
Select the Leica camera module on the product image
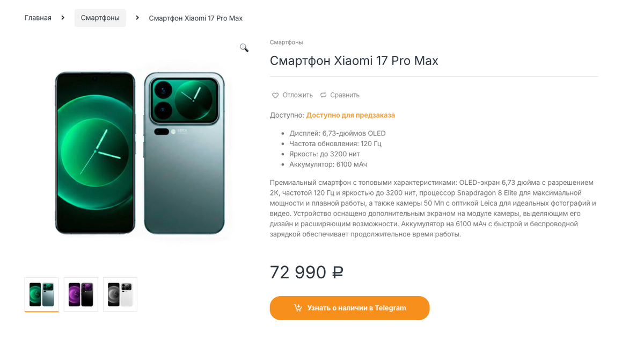pos(184,99)
